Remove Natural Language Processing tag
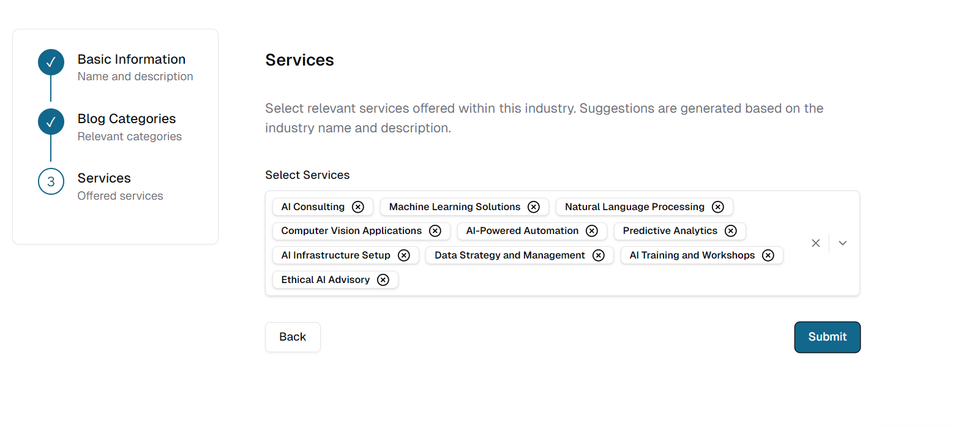This screenshot has width=980, height=427. pos(718,207)
